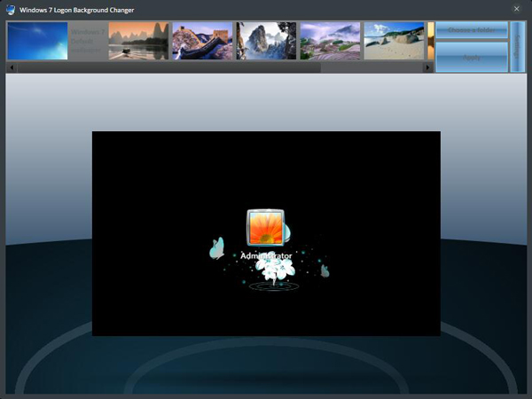
Task: Click 'Windows 7 Default wallpaper' label
Action: 88,41
